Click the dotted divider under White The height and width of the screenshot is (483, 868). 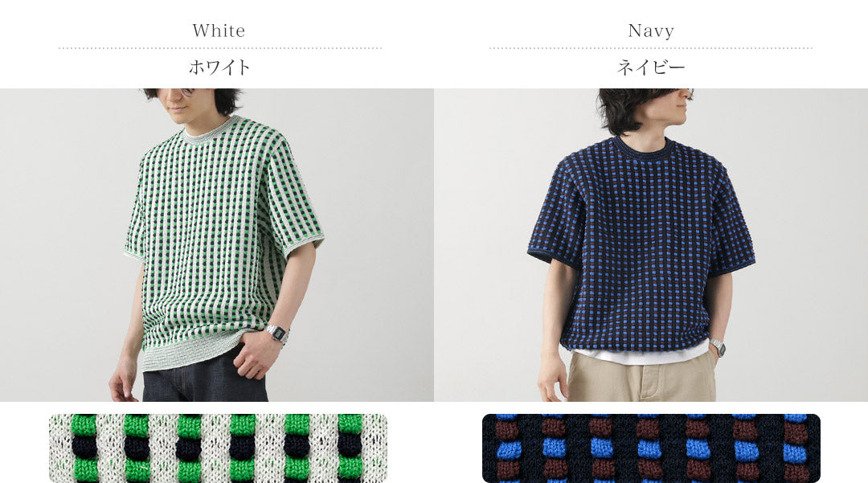point(219,48)
